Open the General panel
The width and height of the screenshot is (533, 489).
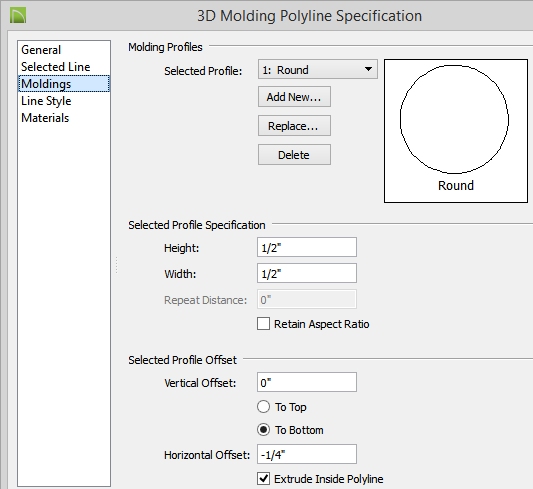(x=41, y=50)
